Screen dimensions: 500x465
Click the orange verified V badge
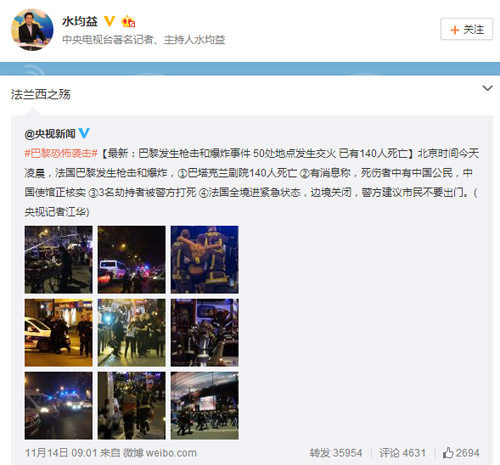(x=109, y=21)
